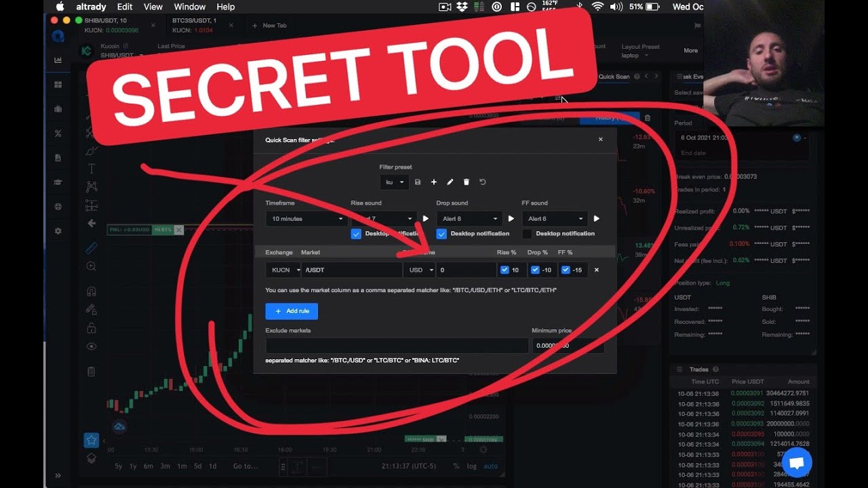Save the filter preset with disk icon
Screen dimensions: 868x488
418,182
